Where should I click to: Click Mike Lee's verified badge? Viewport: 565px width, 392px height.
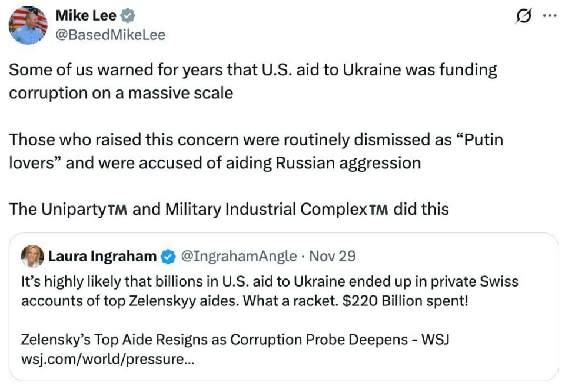122,16
